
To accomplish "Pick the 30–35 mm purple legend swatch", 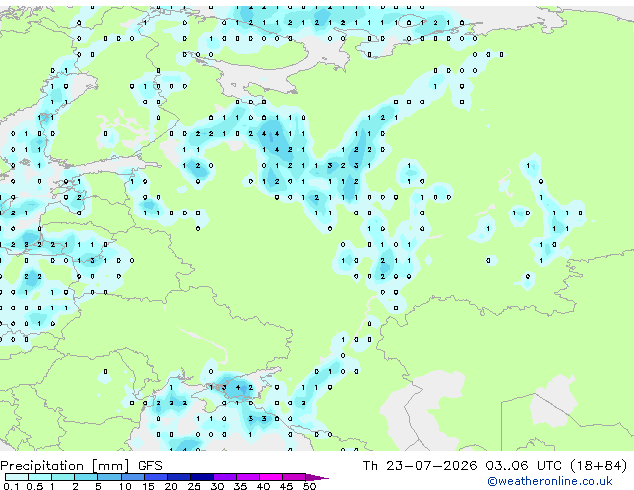I will (225, 477).
